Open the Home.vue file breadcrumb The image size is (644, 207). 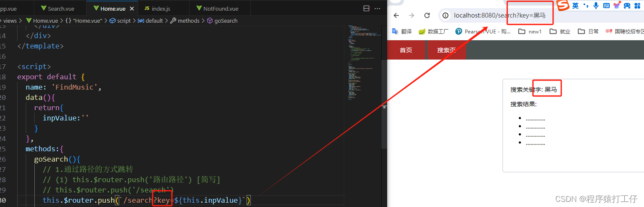pos(42,21)
